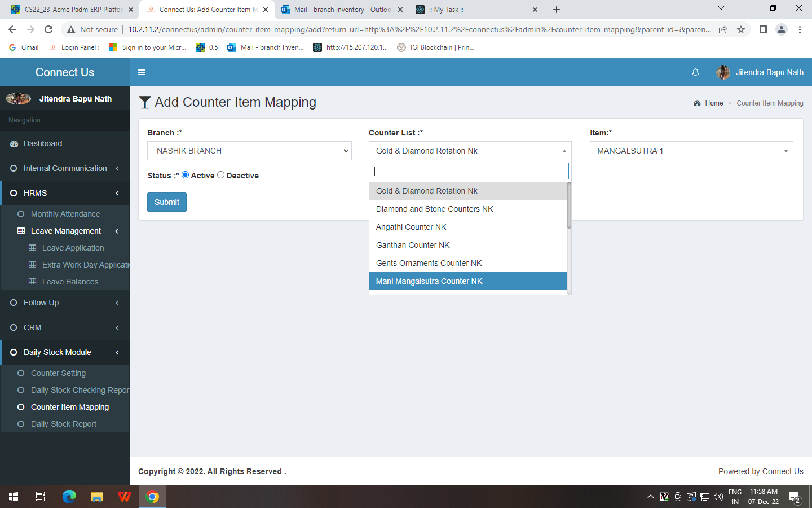812x508 pixels.
Task: Switch to Mail - branch Inventory Outlook tab
Action: (342, 10)
